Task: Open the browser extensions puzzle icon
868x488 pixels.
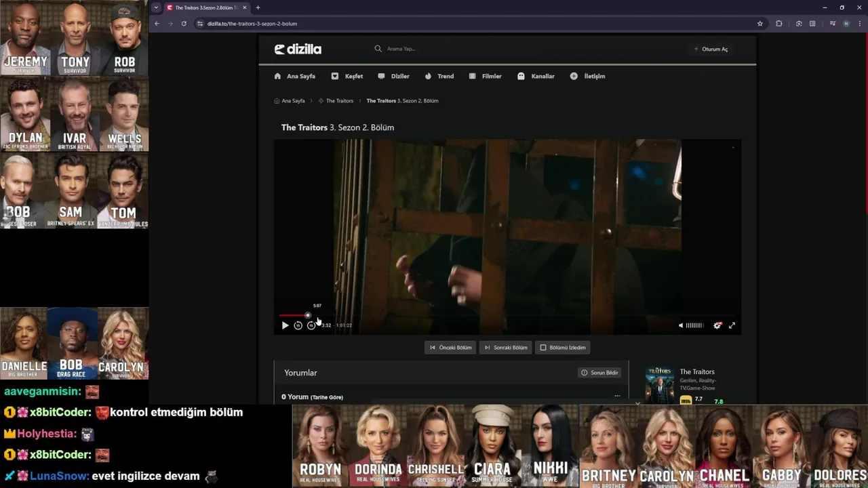Action: pos(779,24)
